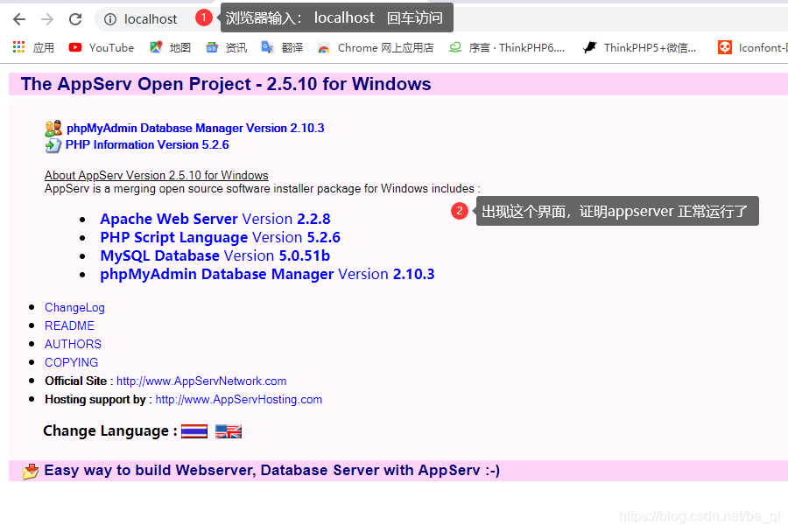Open the AppServHosting.com hosting support link
The height and width of the screenshot is (532, 788).
(x=238, y=399)
